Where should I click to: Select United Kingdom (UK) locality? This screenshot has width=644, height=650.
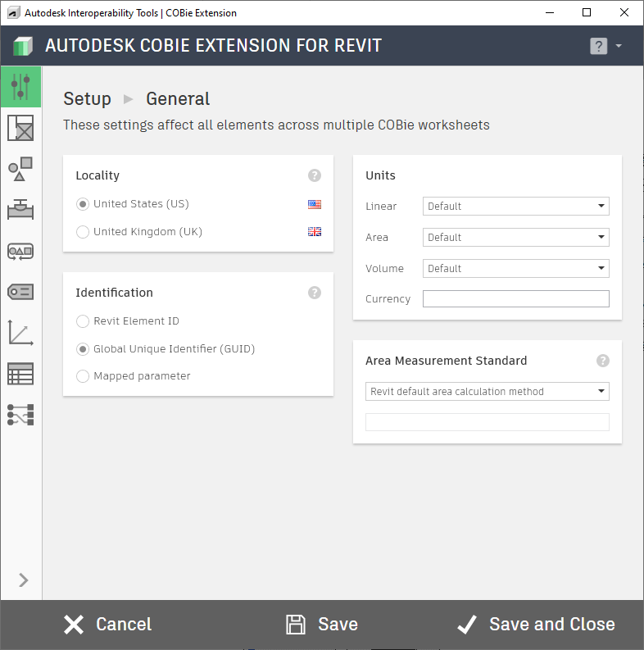[139, 232]
